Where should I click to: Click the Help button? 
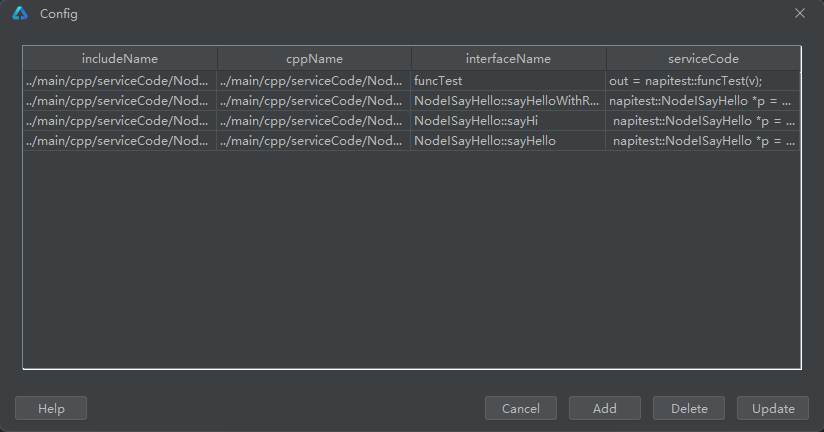(51, 408)
